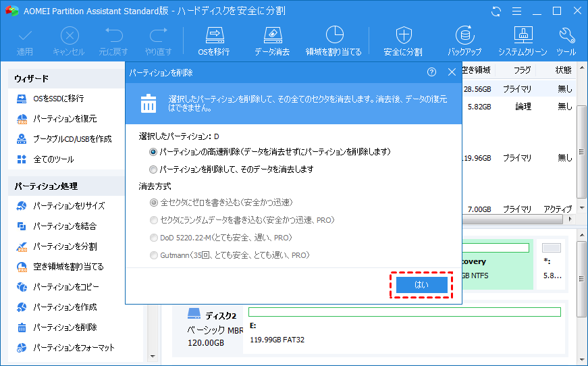
Task: Select the unallocated *: 5.8 partition block
Action: point(552,265)
